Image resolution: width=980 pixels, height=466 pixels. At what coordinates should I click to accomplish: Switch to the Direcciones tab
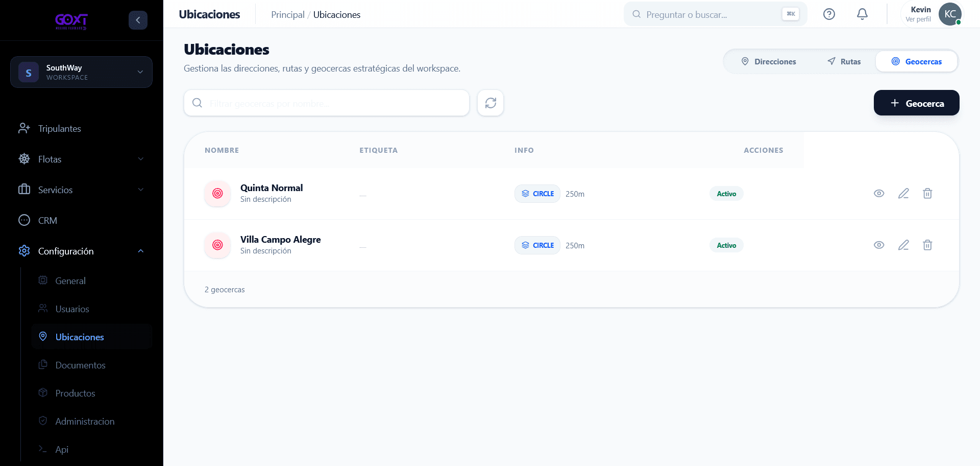point(768,61)
